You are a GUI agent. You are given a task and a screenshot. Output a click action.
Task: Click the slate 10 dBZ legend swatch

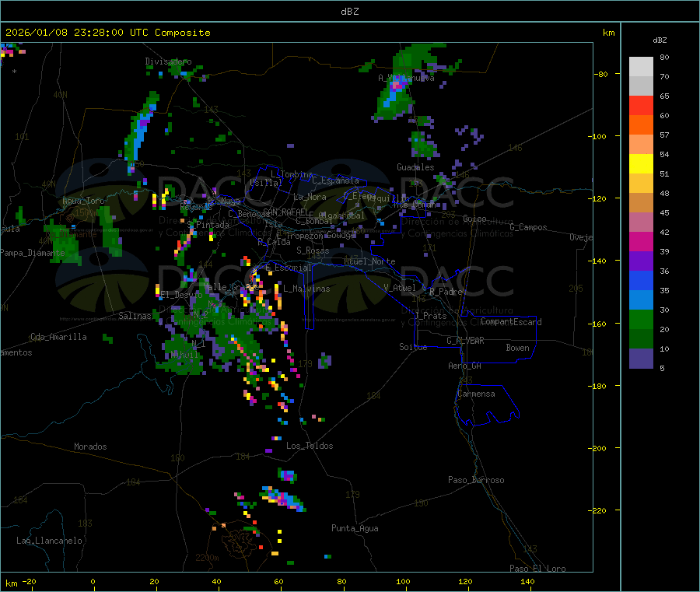[x=641, y=358]
